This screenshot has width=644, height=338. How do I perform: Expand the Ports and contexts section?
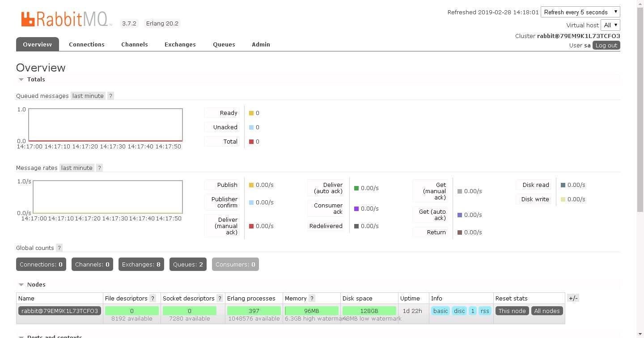(x=50, y=336)
